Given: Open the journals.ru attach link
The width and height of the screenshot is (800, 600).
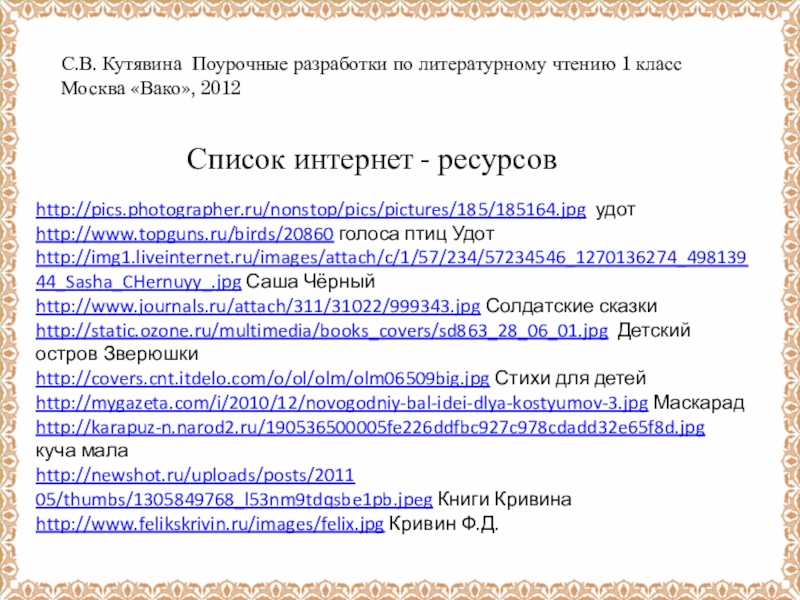Looking at the screenshot, I should (258, 306).
